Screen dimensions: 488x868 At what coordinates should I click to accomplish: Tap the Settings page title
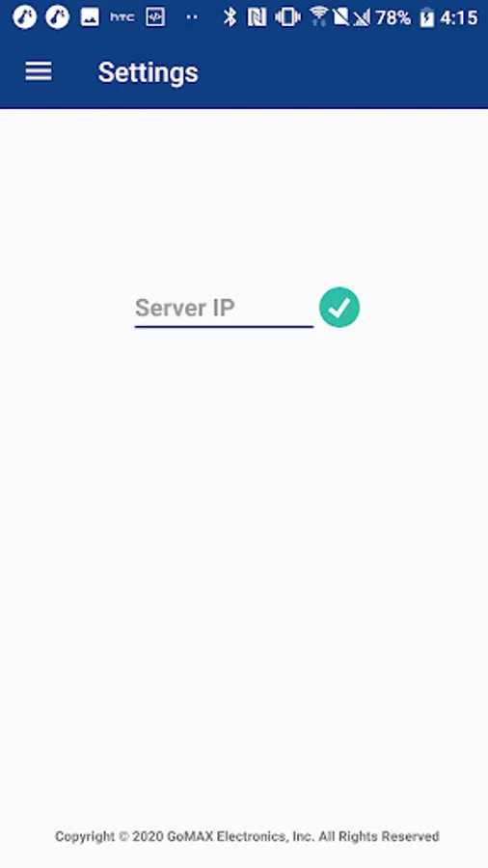148,72
